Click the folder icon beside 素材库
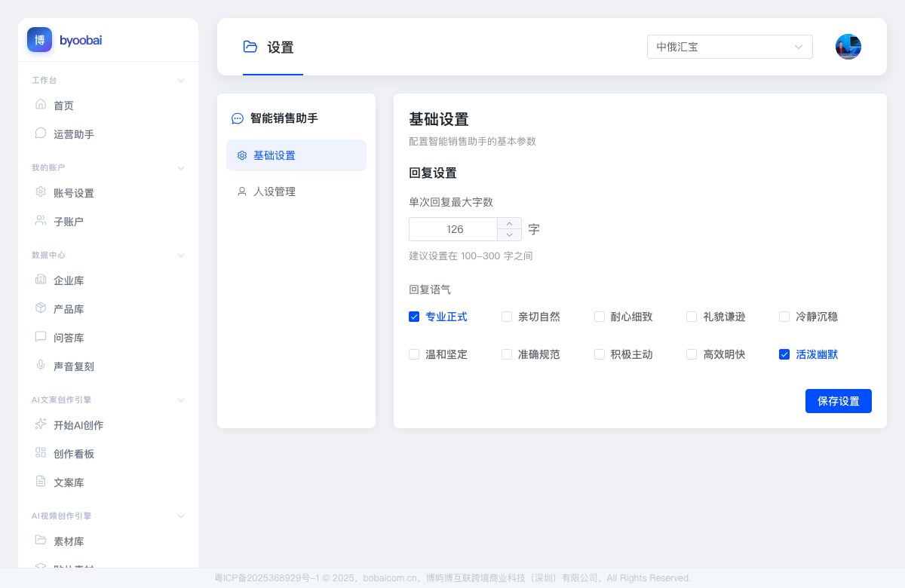905x588 pixels. click(x=41, y=541)
